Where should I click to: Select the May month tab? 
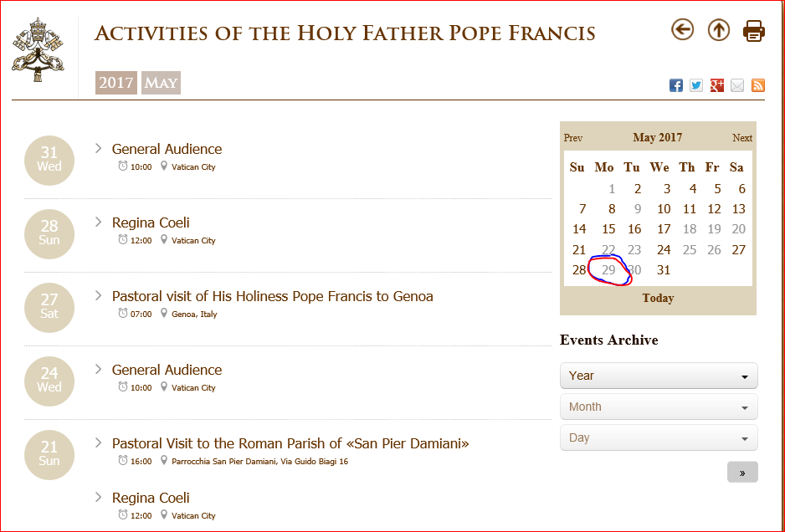[x=162, y=83]
